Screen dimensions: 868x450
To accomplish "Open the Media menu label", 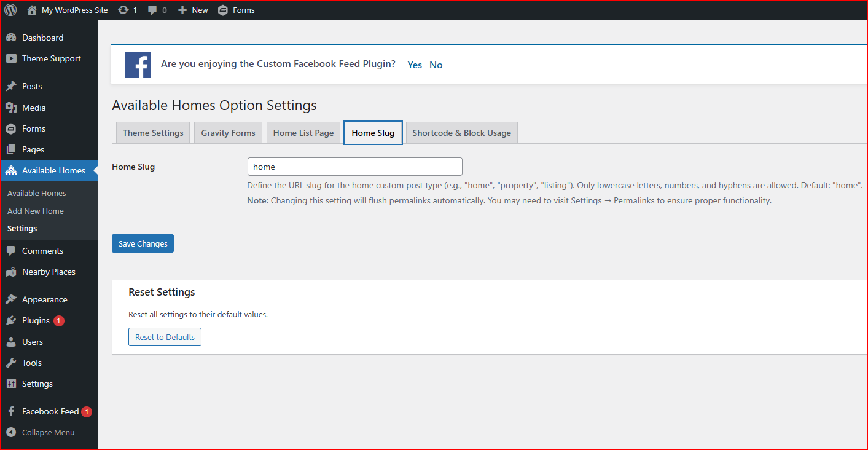I will [x=34, y=108].
